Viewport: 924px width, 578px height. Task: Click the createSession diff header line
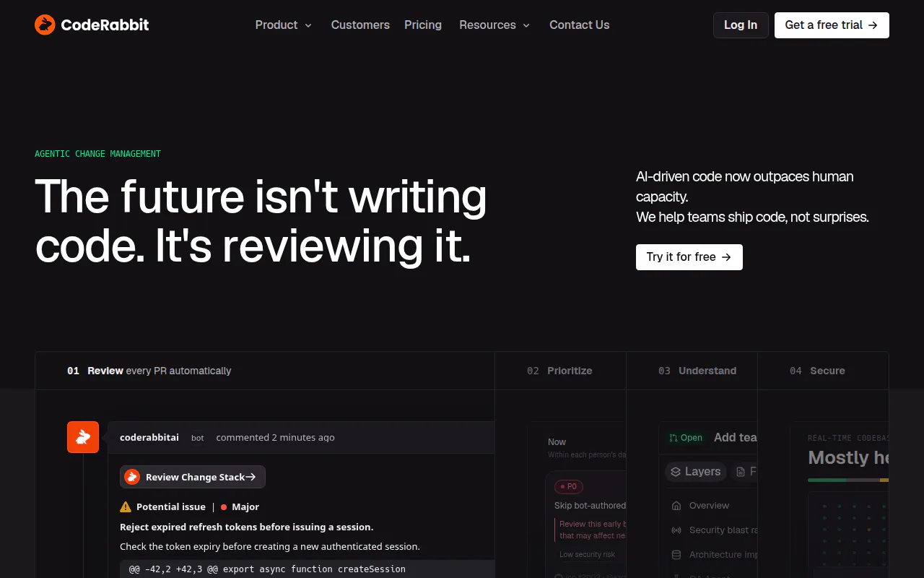[x=267, y=569]
